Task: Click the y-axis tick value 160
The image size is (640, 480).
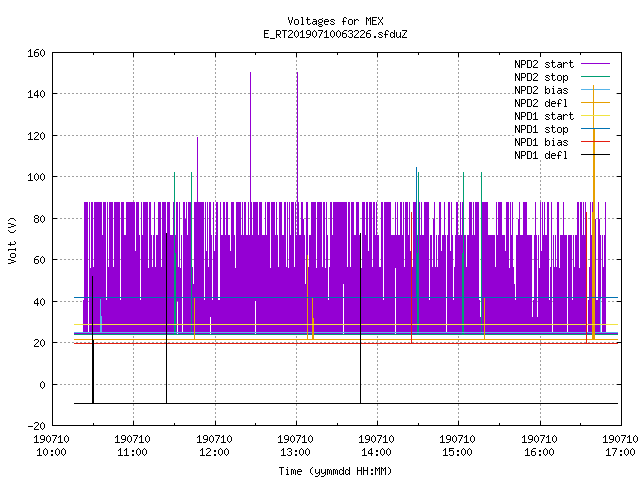Action: pyautogui.click(x=36, y=53)
